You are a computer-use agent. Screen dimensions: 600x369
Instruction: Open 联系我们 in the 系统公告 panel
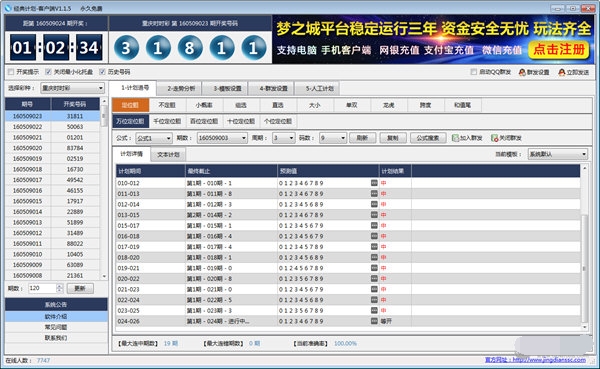(x=56, y=338)
